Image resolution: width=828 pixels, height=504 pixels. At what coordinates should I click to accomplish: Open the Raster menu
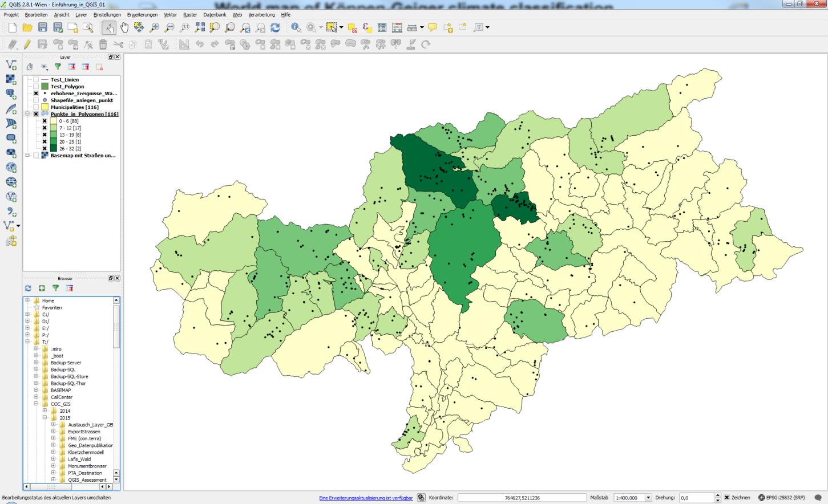[x=190, y=14]
